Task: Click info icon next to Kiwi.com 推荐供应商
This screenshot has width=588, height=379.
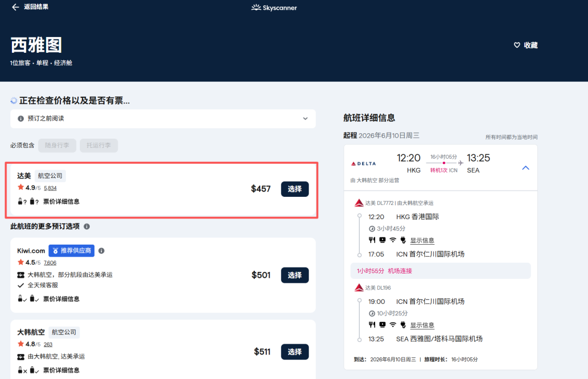Action: [101, 251]
